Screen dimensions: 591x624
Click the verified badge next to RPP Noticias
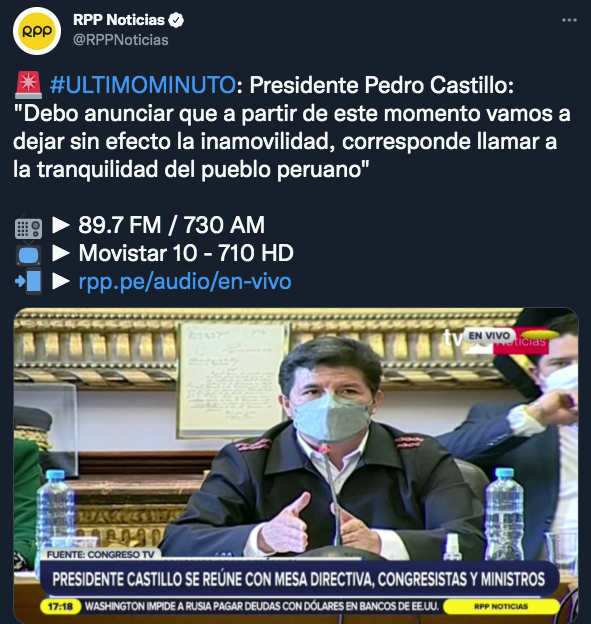(x=176, y=20)
